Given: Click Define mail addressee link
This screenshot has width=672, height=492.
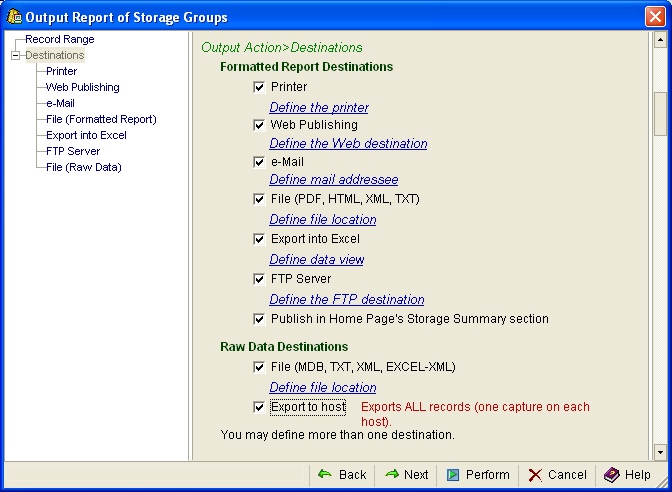Looking at the screenshot, I should click(333, 180).
